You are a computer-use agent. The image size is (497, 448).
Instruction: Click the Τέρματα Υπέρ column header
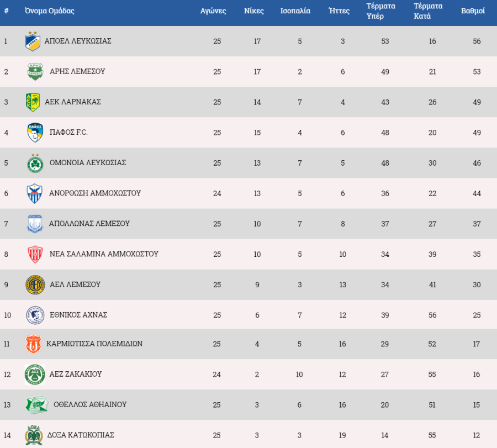(380, 11)
